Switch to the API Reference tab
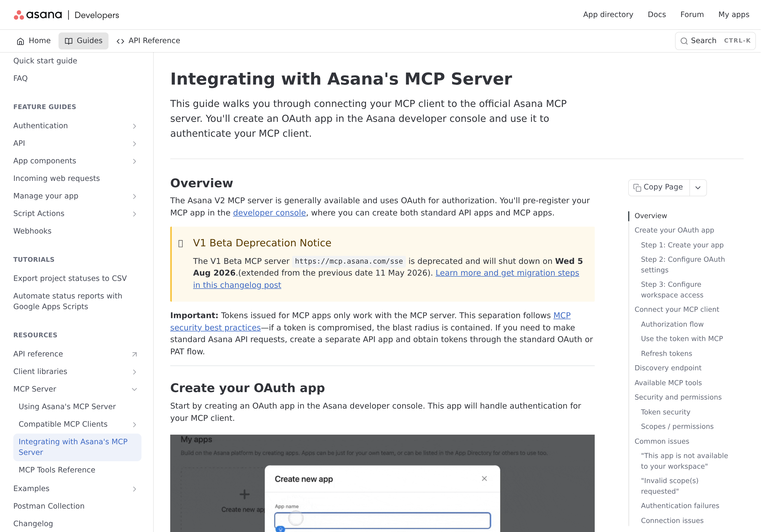This screenshot has height=532, width=766. [148, 41]
